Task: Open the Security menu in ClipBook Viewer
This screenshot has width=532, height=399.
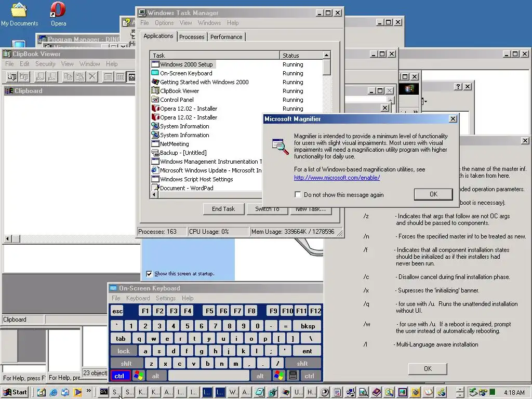Action: point(45,64)
